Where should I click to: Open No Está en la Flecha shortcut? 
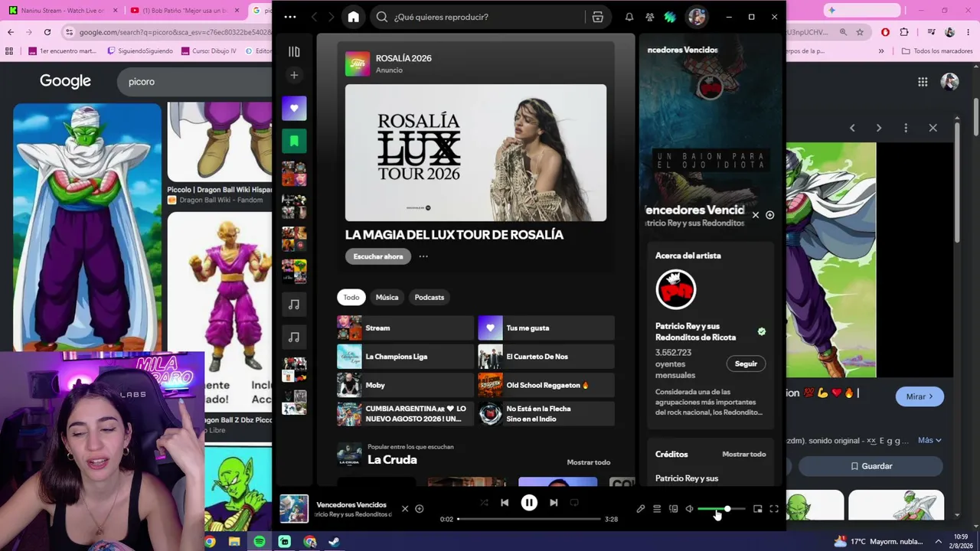tap(547, 413)
